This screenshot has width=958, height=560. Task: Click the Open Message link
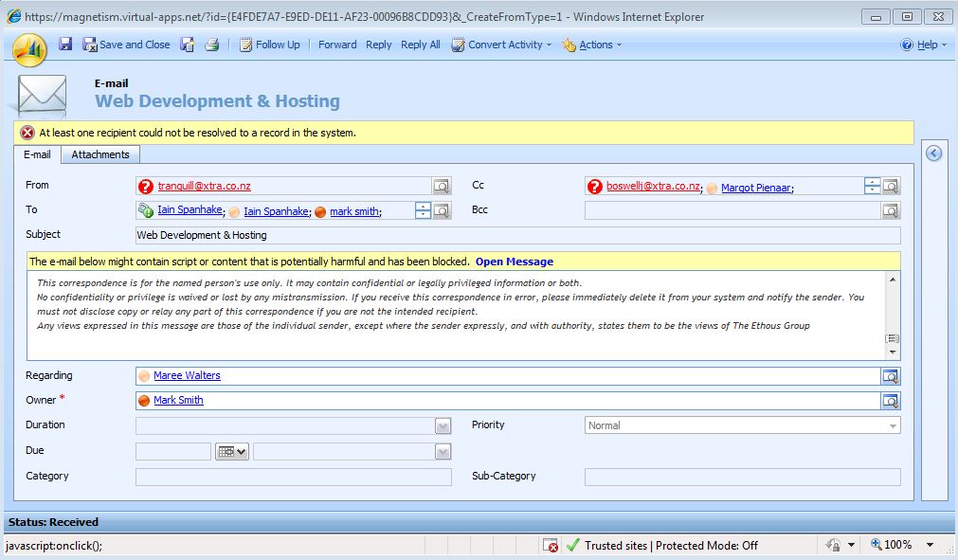tap(514, 262)
